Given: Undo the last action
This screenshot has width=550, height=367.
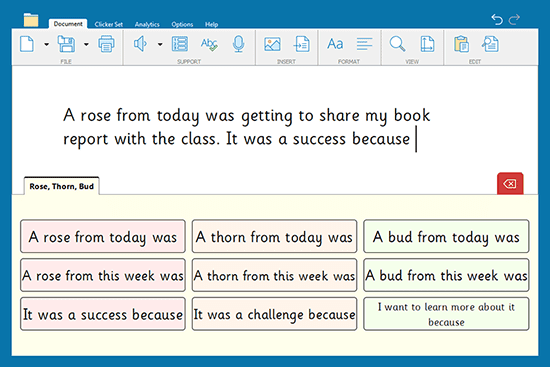Looking at the screenshot, I should (497, 19).
